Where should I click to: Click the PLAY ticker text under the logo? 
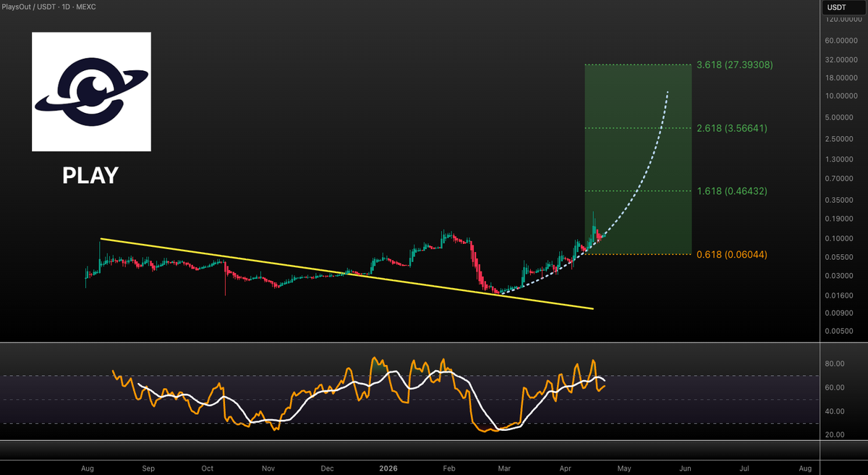click(90, 175)
